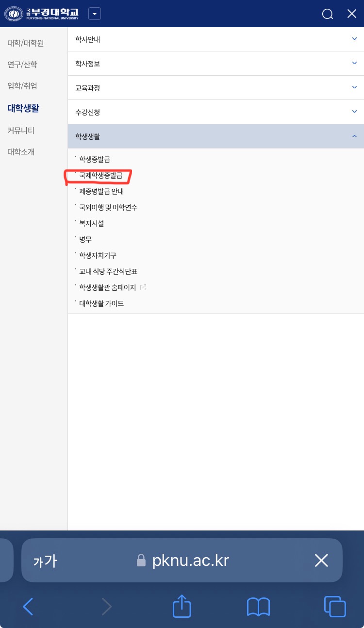Collapse the 학생생활 section chevron
The height and width of the screenshot is (628, 364).
354,136
